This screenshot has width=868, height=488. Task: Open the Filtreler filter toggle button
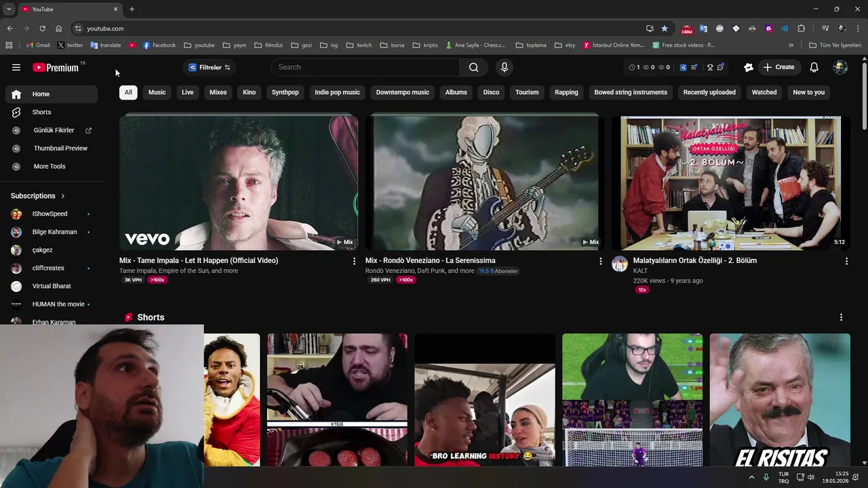210,67
